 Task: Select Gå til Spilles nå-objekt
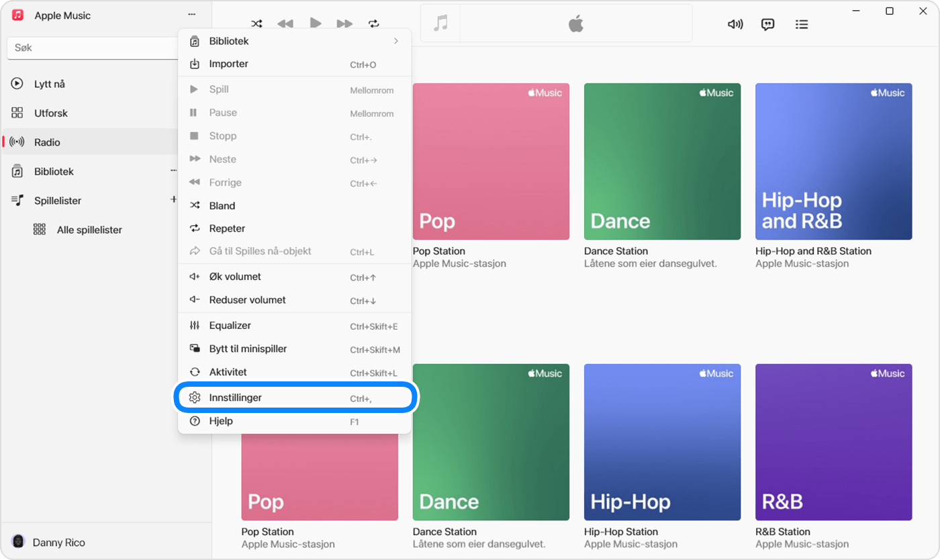[x=294, y=251]
